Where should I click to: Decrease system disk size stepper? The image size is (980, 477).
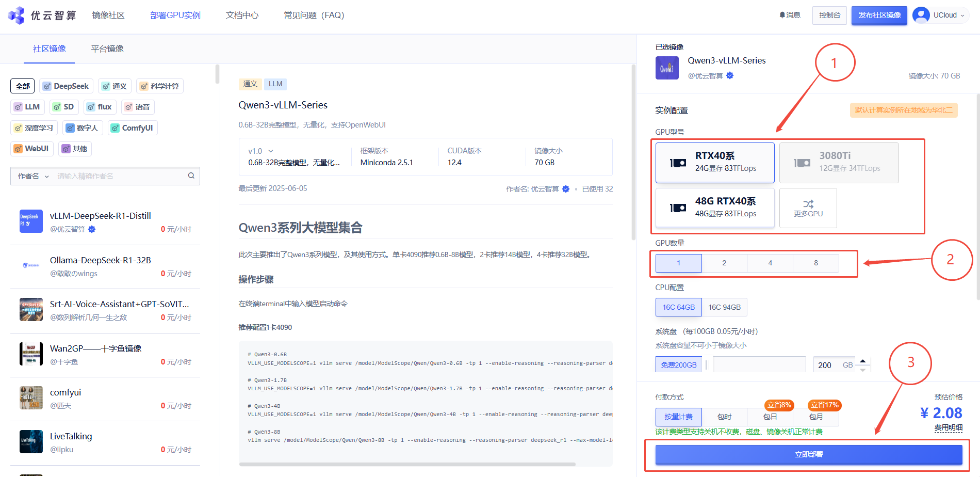(862, 370)
